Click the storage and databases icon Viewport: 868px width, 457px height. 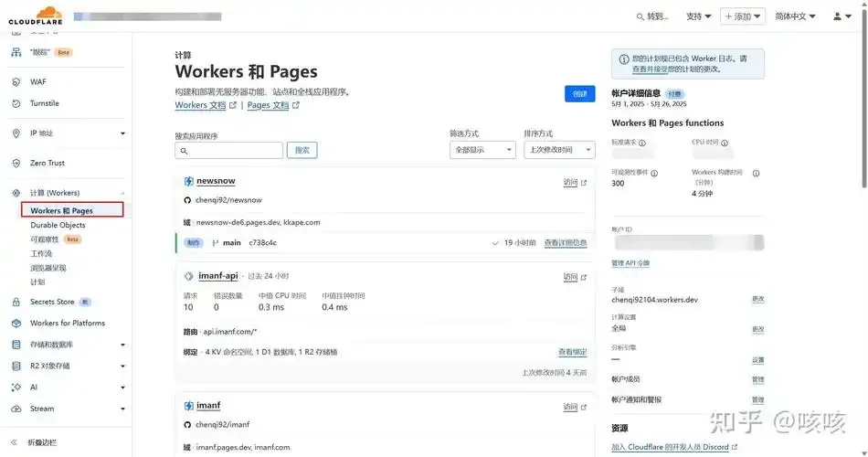point(16,345)
